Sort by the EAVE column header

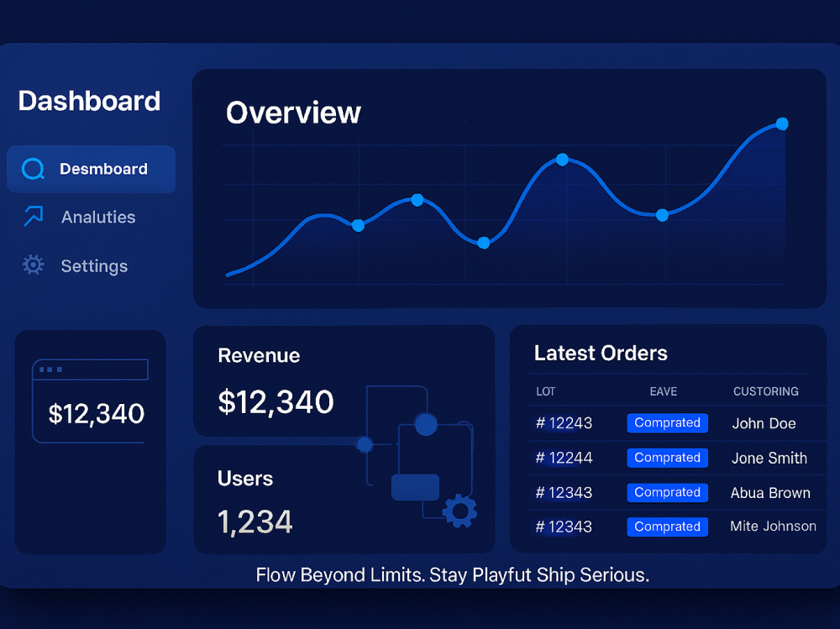click(664, 391)
